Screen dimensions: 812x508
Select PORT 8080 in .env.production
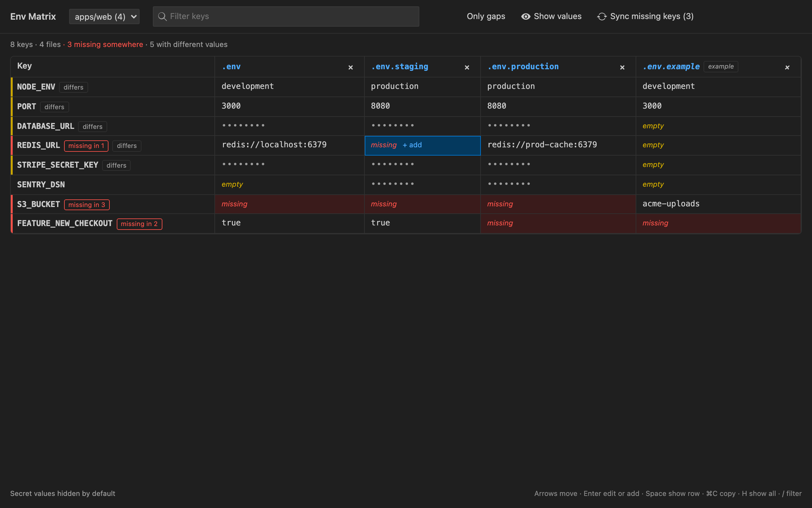coord(558,106)
